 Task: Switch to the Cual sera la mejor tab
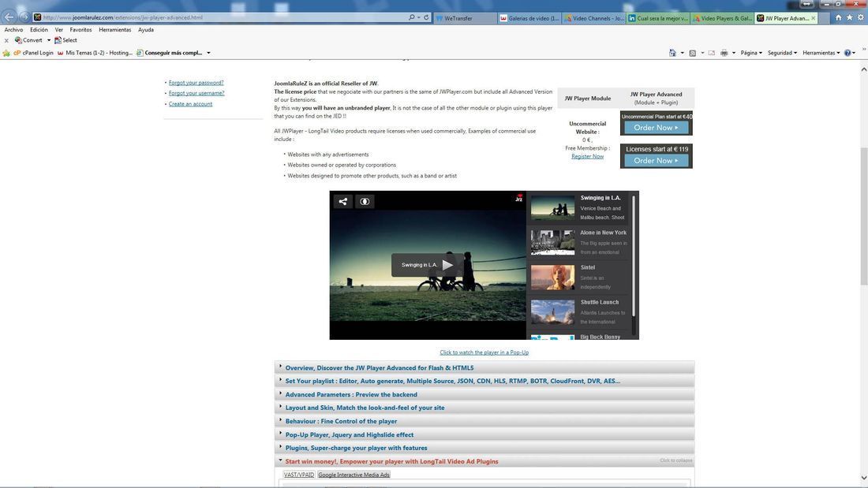[658, 18]
